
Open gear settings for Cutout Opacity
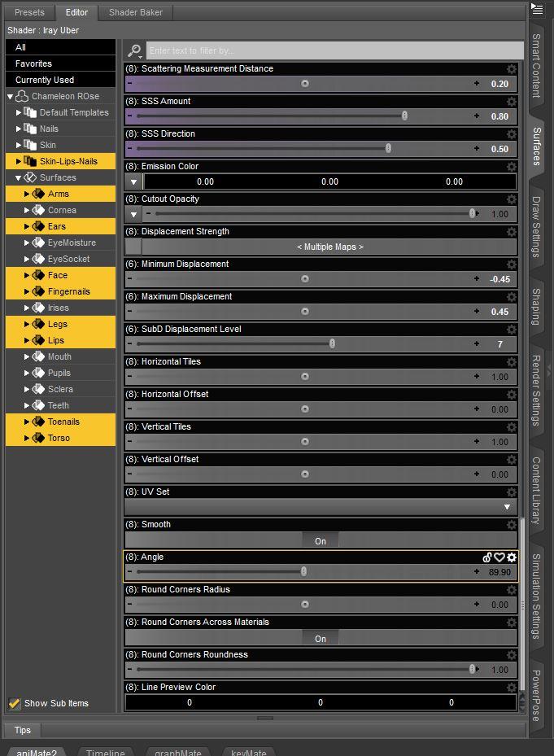tap(511, 199)
